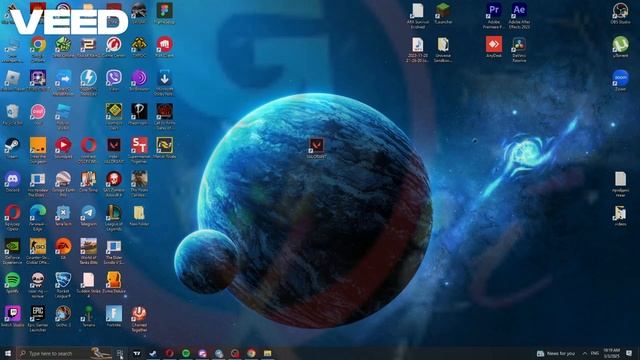Select the VALORANT icon over the planet
Viewport: 640px width, 360px height.
[317, 146]
